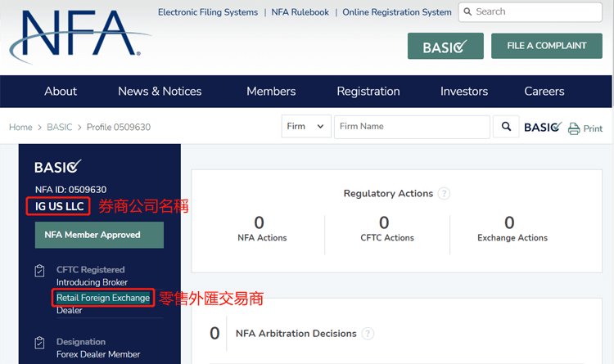Select the IG US LLC firm name
This screenshot has width=614, height=364.
coord(59,206)
